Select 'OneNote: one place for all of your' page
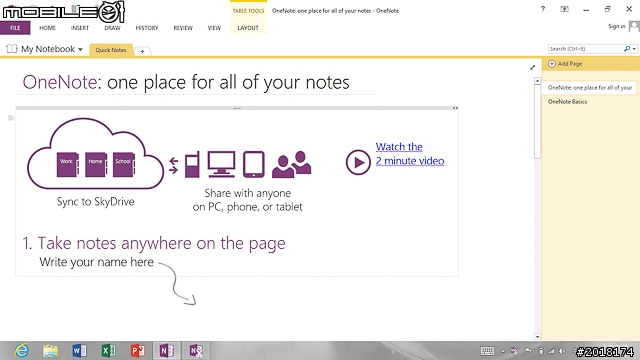This screenshot has width=640, height=360. pos(590,87)
